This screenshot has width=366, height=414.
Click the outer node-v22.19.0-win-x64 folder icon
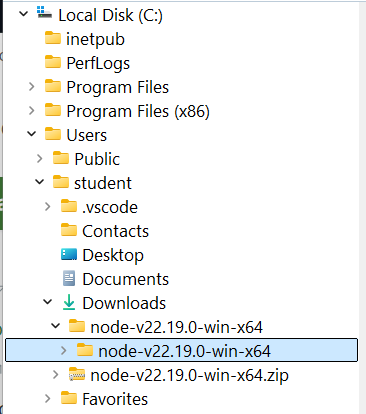pos(77,326)
